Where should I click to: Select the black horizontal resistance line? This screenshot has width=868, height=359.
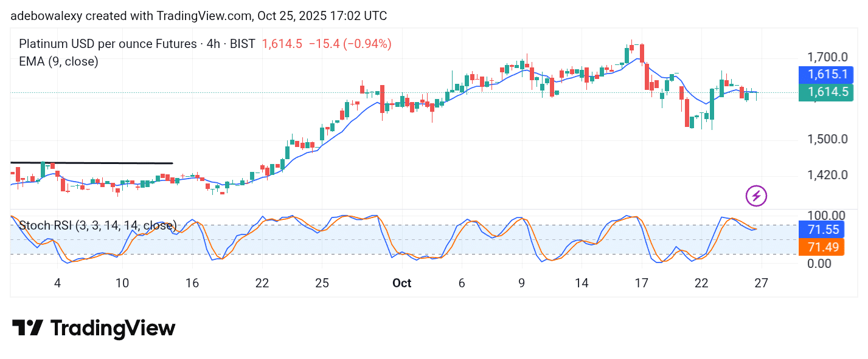[x=91, y=163]
